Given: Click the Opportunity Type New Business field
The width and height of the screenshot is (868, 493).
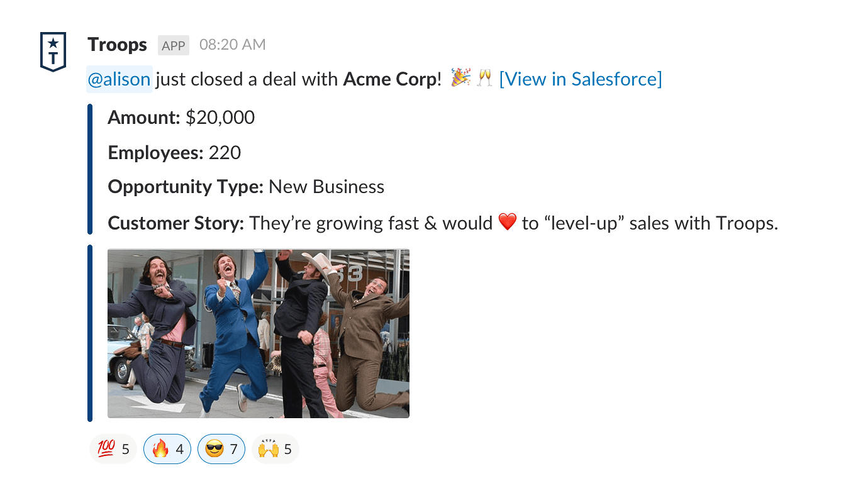Looking at the screenshot, I should pyautogui.click(x=246, y=187).
